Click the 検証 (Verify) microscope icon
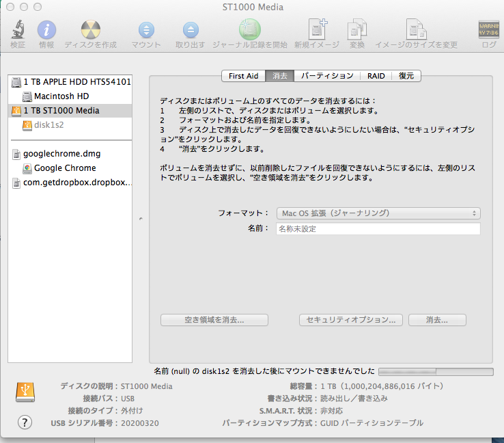Image resolution: width=504 pixels, height=443 pixels. (x=18, y=31)
